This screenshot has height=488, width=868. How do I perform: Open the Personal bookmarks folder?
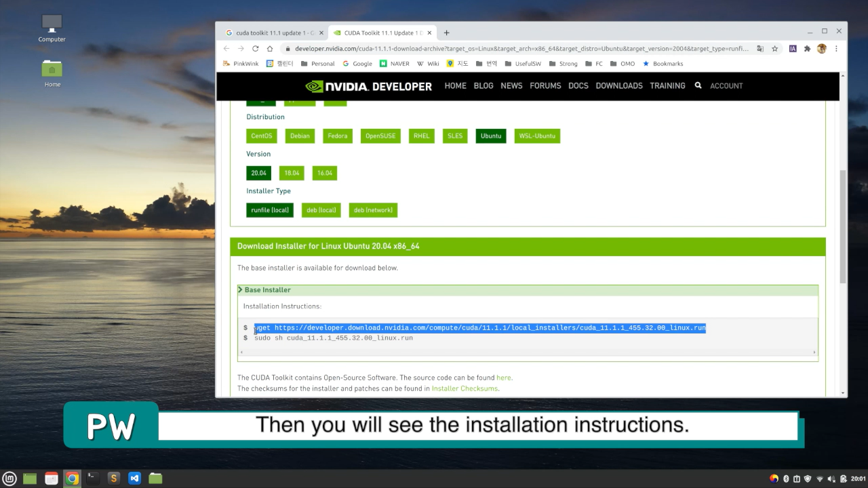(x=317, y=64)
